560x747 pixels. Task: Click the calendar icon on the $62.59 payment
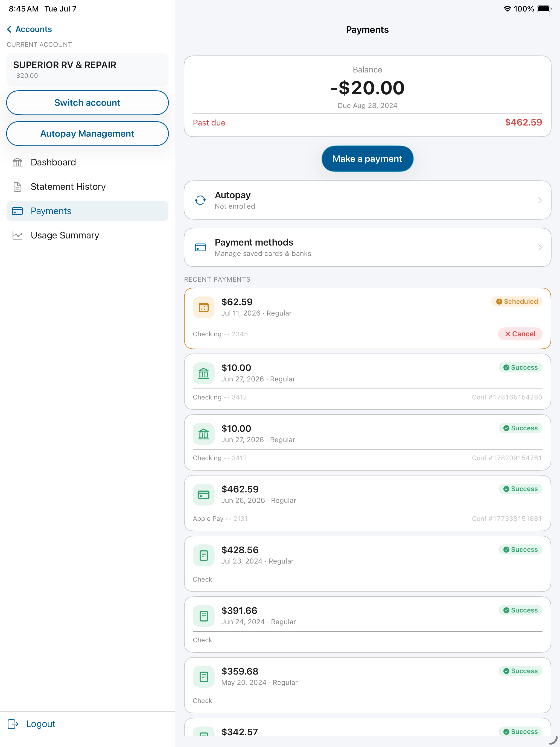point(204,307)
